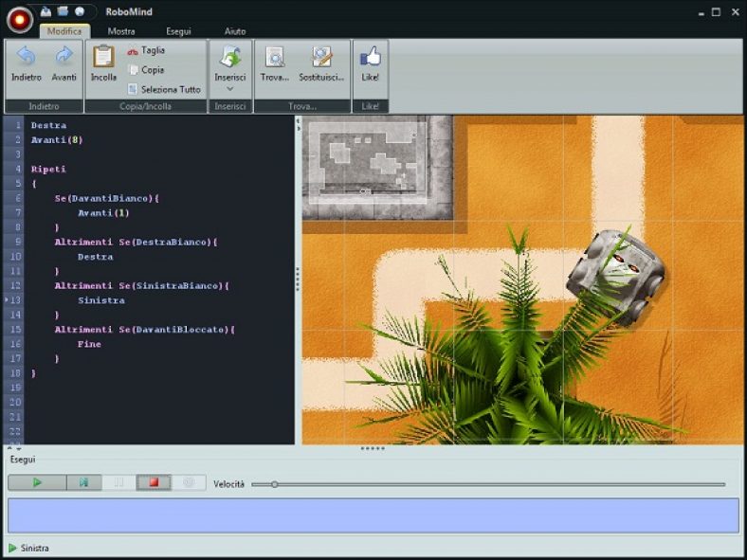Open the Aiuto ribbon tab
This screenshot has width=747, height=560.
coord(235,31)
